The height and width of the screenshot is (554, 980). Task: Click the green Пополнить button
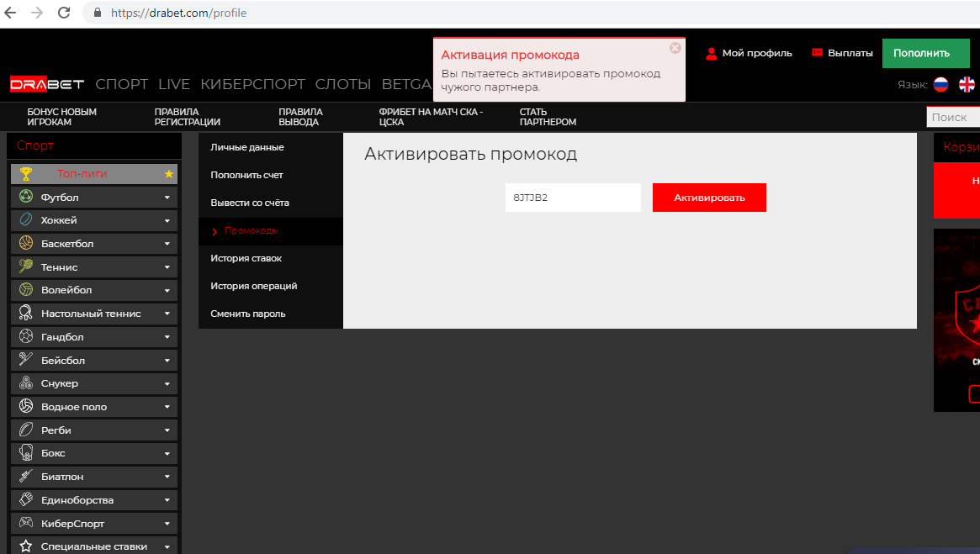click(921, 53)
